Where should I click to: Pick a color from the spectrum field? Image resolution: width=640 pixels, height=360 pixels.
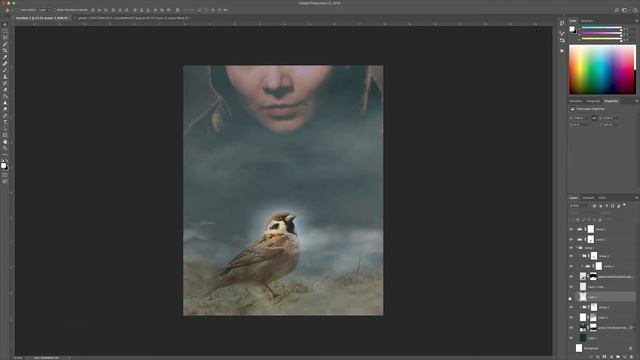click(x=602, y=70)
